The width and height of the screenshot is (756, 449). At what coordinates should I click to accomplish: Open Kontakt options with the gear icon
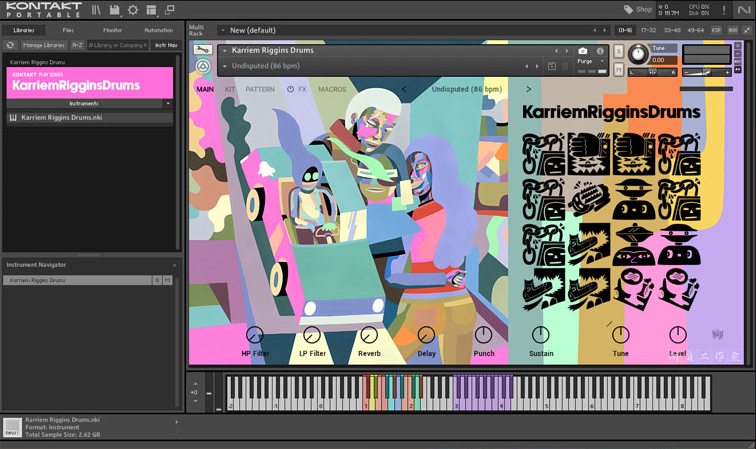pyautogui.click(x=133, y=10)
